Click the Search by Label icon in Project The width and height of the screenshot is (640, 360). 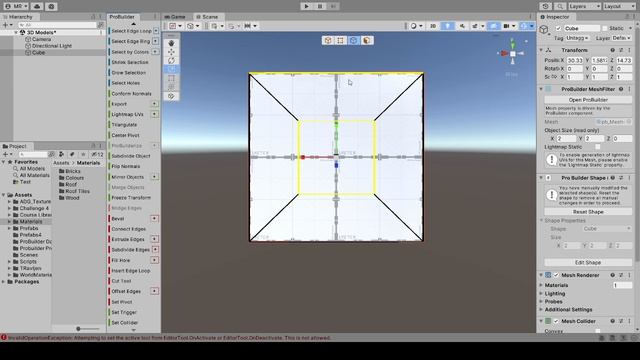click(x=72, y=154)
